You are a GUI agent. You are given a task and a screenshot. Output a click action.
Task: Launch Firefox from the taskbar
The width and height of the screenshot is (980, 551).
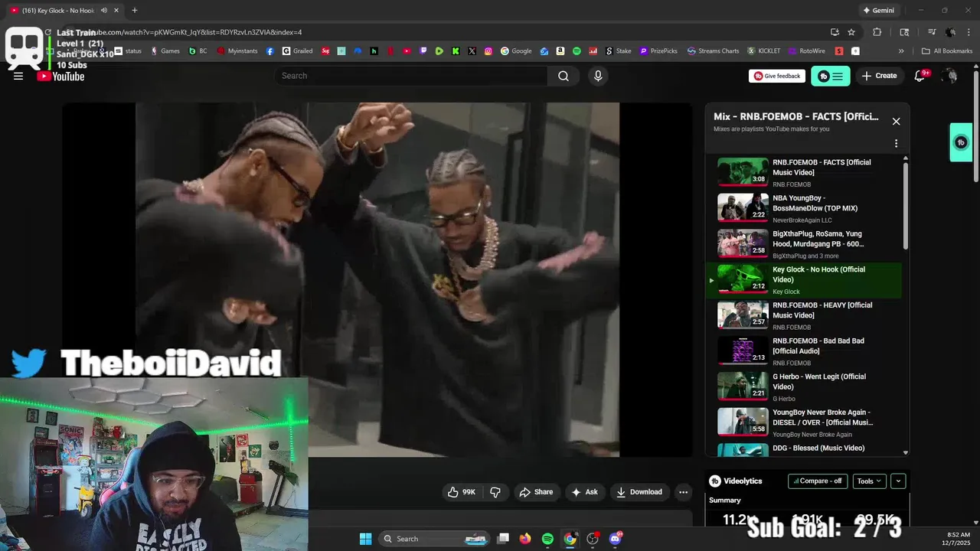[x=525, y=539]
